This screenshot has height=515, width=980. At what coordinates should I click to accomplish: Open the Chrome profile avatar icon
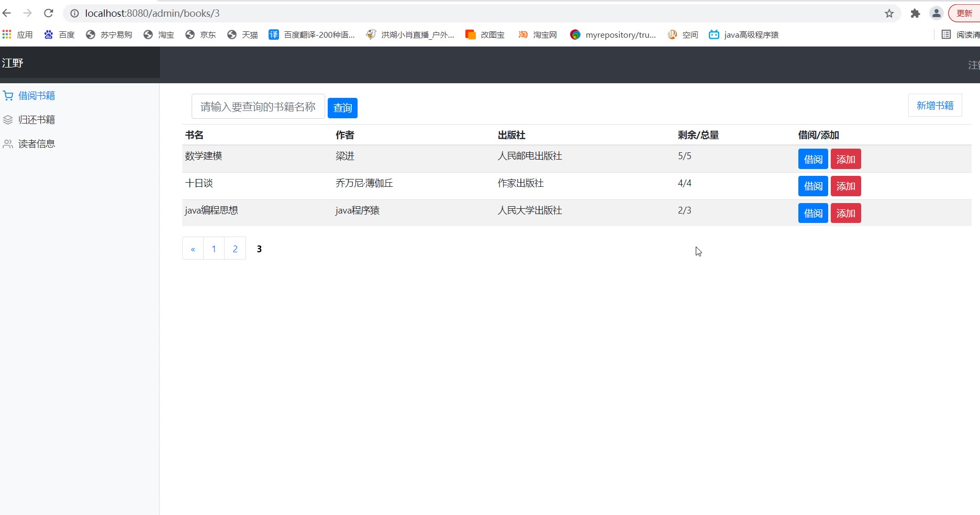tap(936, 14)
